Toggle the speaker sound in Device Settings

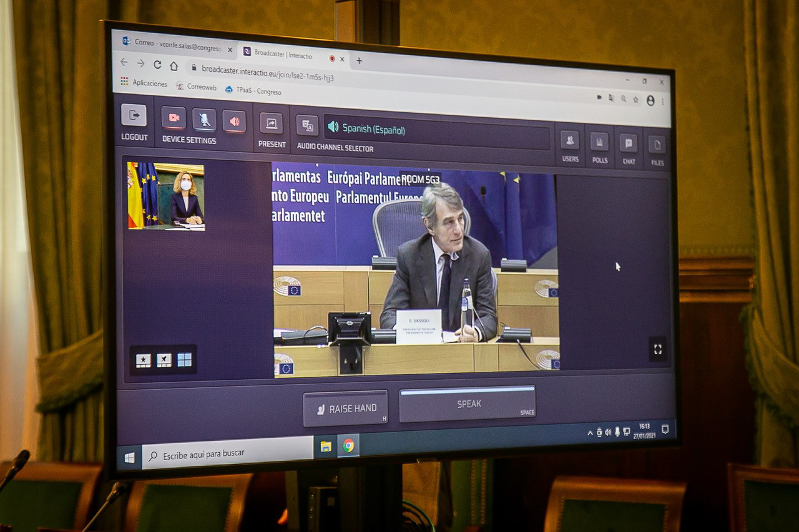click(234, 121)
